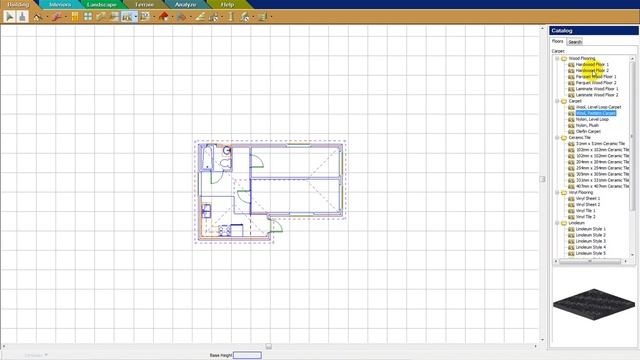Select the window tool icon
Image resolution: width=640 pixels, height=360 pixels.
pyautogui.click(x=88, y=17)
